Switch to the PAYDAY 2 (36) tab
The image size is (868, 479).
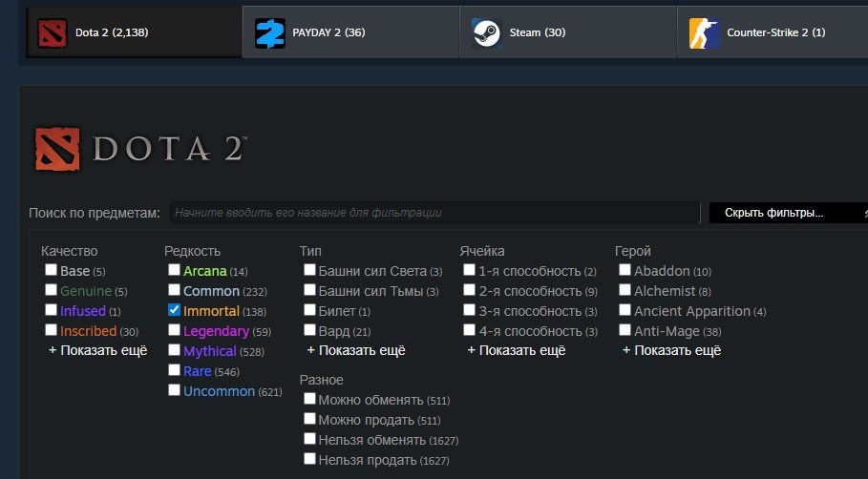[x=350, y=32]
